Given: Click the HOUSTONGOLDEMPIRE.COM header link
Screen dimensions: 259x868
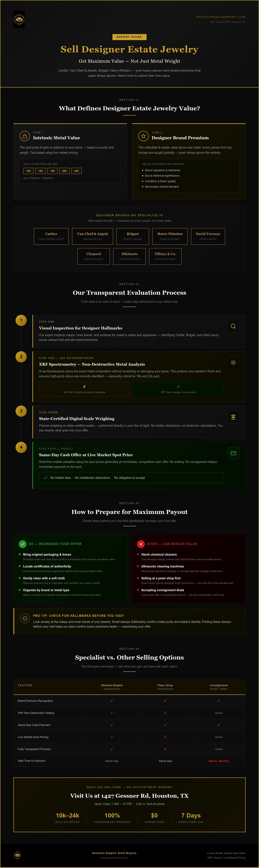Looking at the screenshot, I should (x=221, y=17).
